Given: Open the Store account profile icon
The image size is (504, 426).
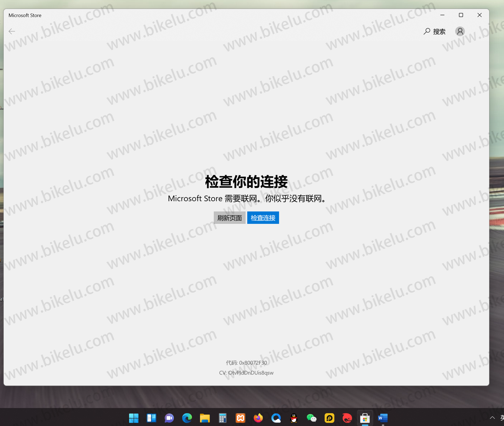Looking at the screenshot, I should (x=459, y=31).
